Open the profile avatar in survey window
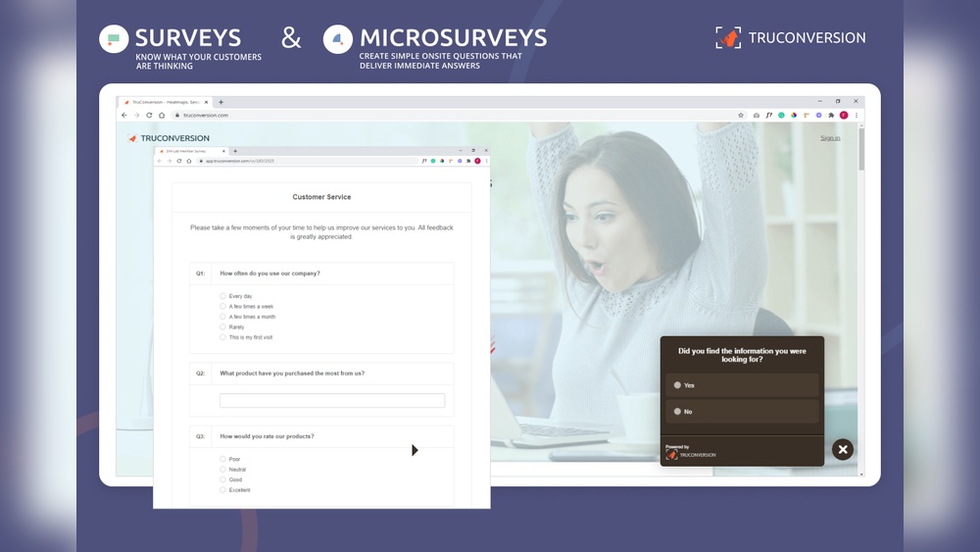Screen dimensions: 980x552 pyautogui.click(x=477, y=162)
